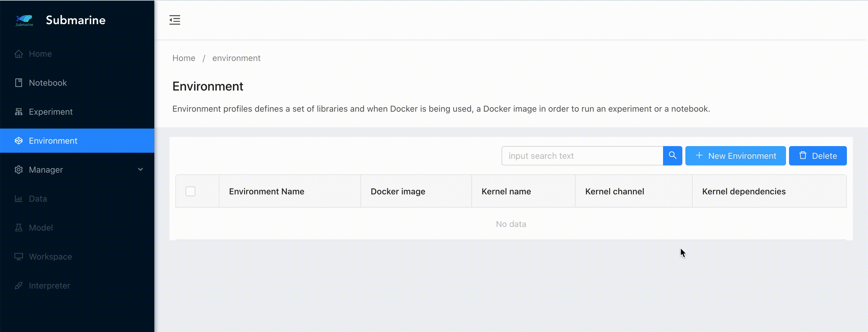Image resolution: width=868 pixels, height=332 pixels.
Task: Click the Data bar chart icon
Action: (19, 199)
